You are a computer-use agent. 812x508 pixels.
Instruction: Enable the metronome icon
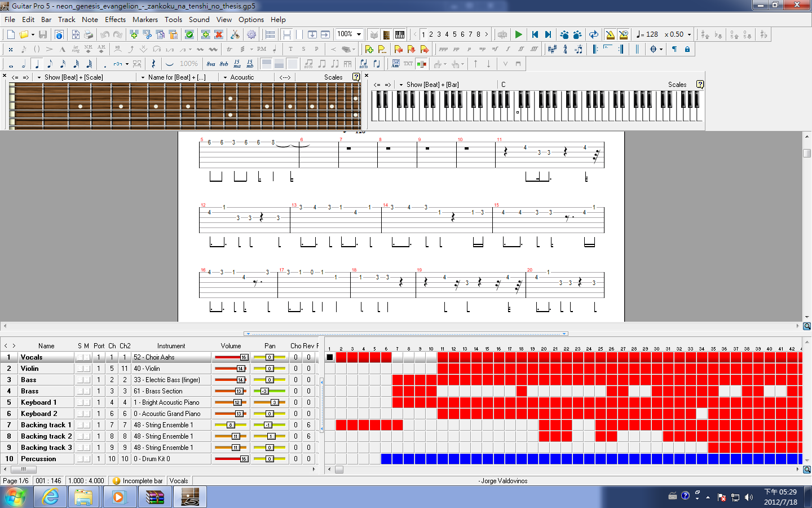point(610,34)
